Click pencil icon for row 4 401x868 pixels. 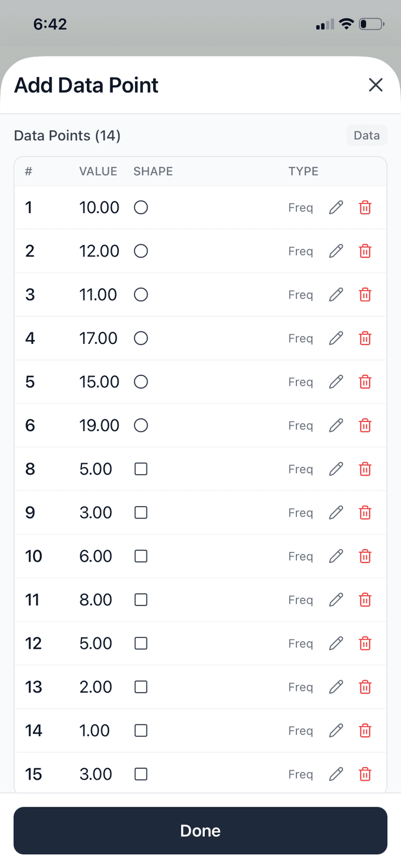point(336,338)
